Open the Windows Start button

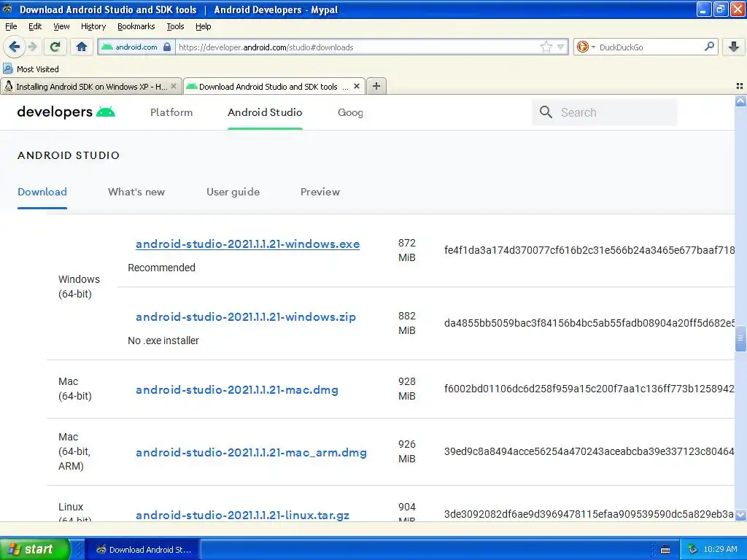click(35, 549)
